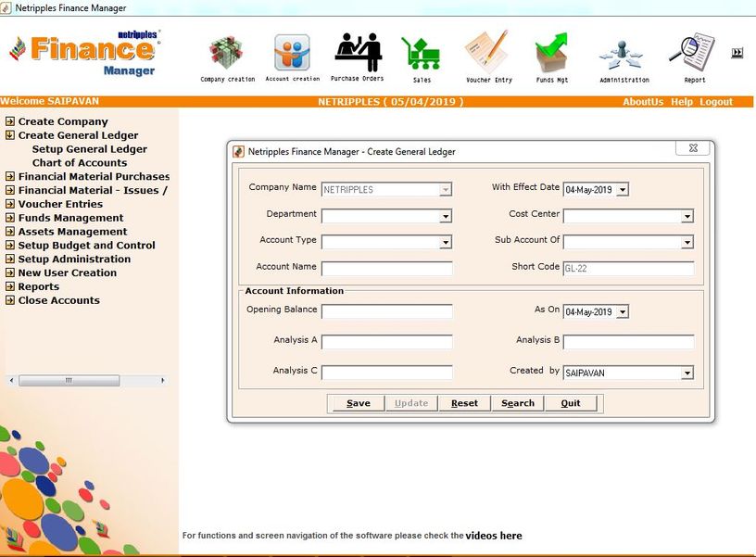Open Create Company menu entry
Viewport: 756px width, 557px height.
[63, 121]
